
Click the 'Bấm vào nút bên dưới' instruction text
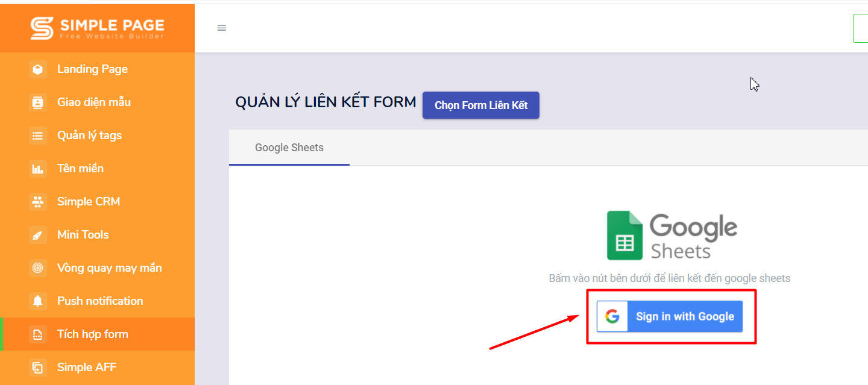pyautogui.click(x=669, y=278)
